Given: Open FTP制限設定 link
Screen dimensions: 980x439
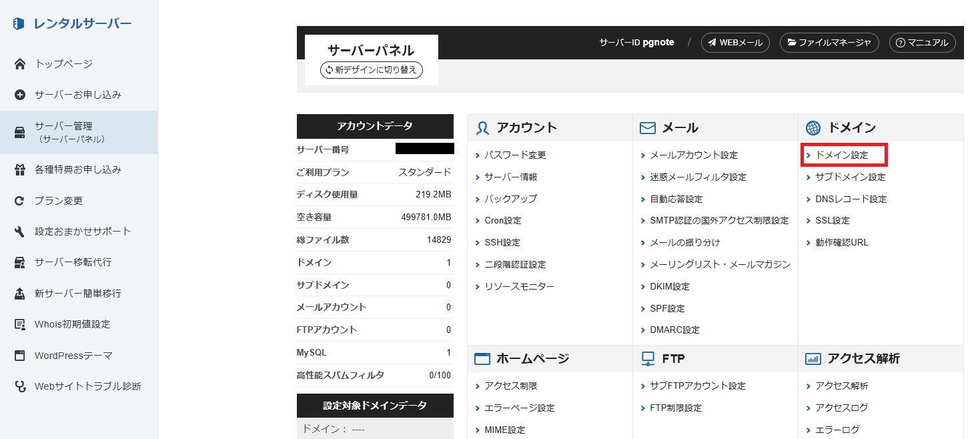Looking at the screenshot, I should tap(676, 408).
